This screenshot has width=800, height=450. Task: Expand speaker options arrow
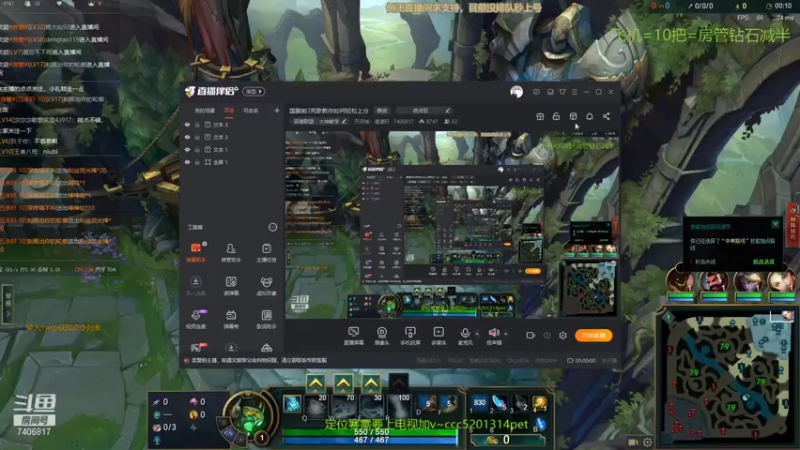tap(506, 334)
